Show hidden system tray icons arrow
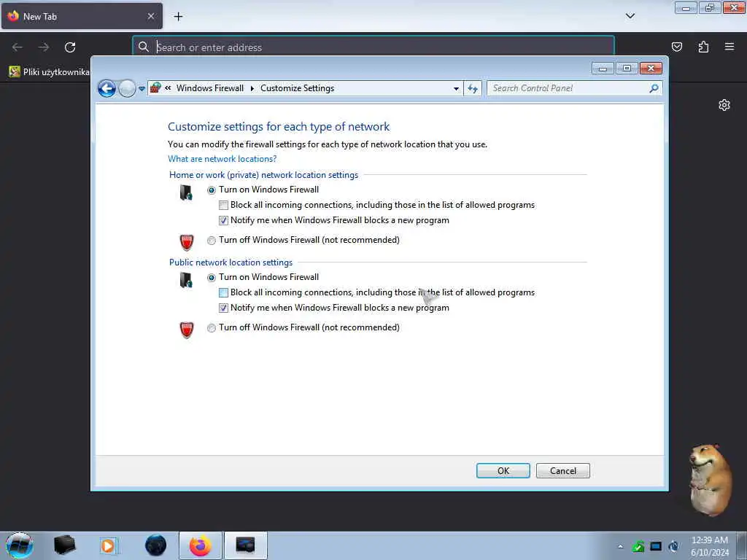The image size is (747, 560). (620, 546)
